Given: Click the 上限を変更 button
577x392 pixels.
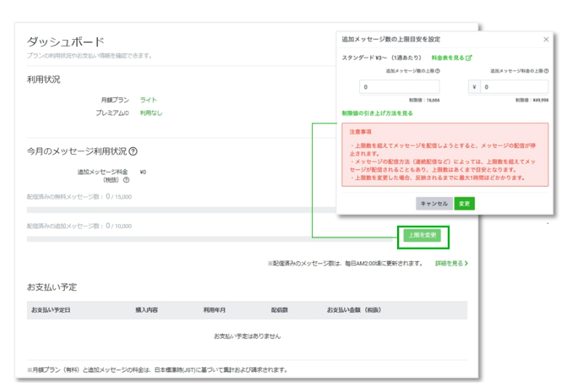Looking at the screenshot, I should pos(422,235).
